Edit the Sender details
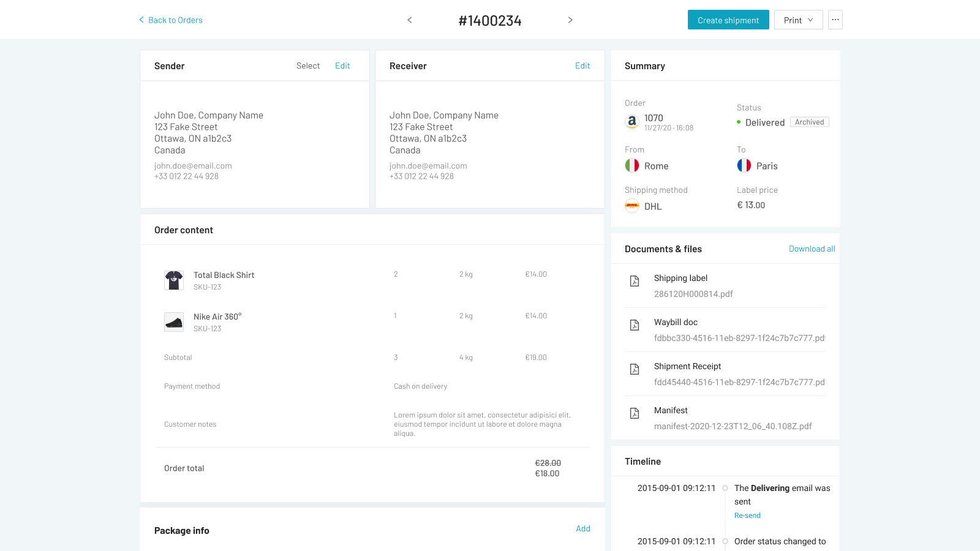The width and height of the screenshot is (980, 551). click(342, 66)
